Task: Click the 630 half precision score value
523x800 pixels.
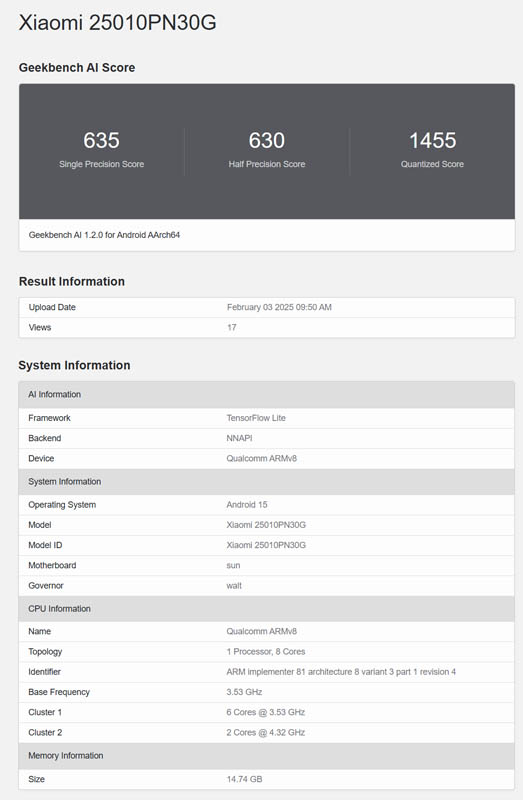Action: coord(267,140)
